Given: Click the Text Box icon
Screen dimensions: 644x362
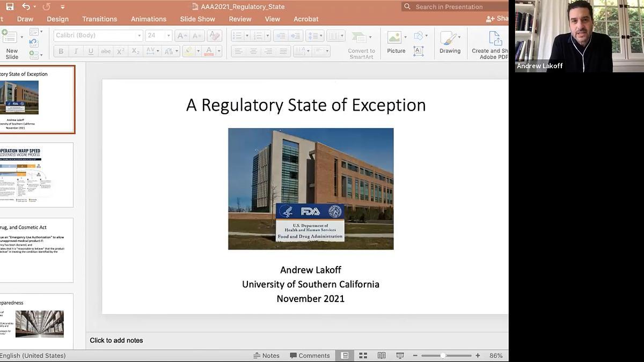Looking at the screenshot, I should pos(419,51).
